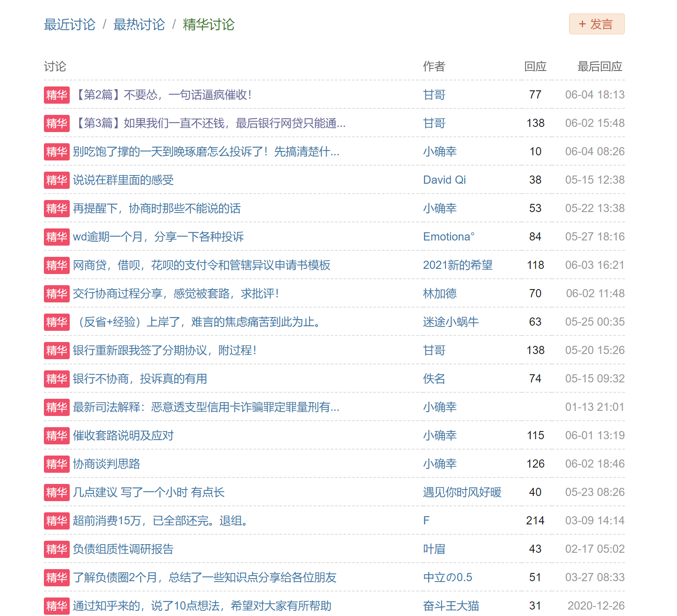Open the post wd逾期一个月，分享一下各种投诉
The image size is (677, 616).
click(158, 237)
